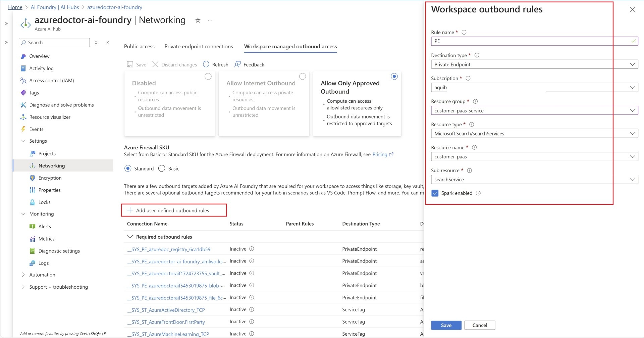Open Diagnostic settings

[x=59, y=251]
